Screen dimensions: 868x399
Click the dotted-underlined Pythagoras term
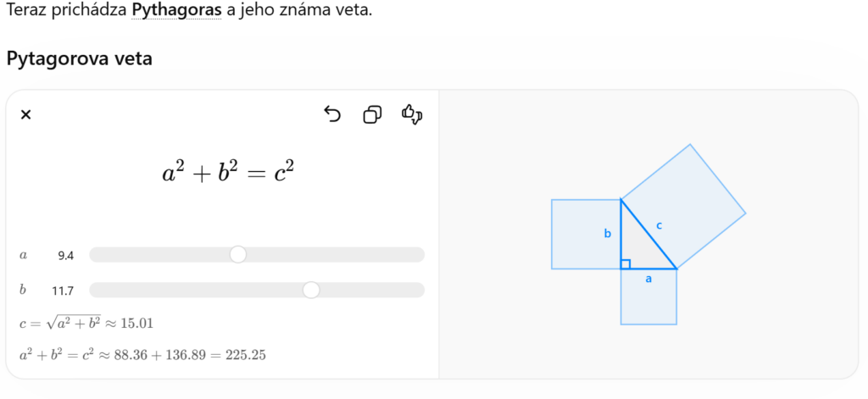(x=176, y=12)
